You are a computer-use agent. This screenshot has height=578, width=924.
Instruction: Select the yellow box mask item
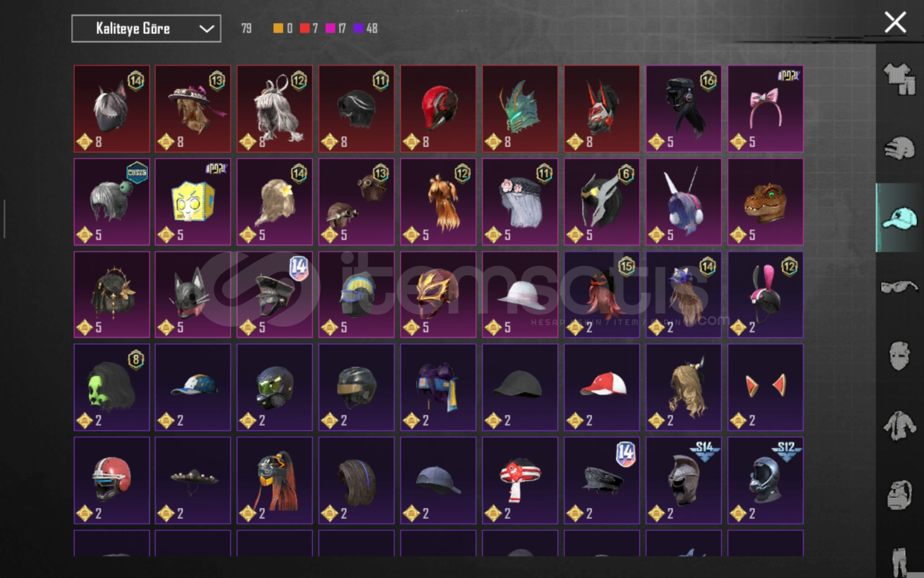pos(193,202)
